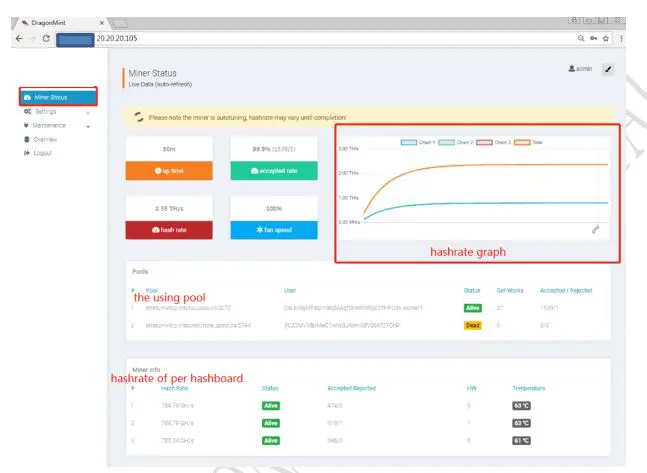Expand the Maintenance submenu chevron
This screenshot has width=647, height=473.
88,126
